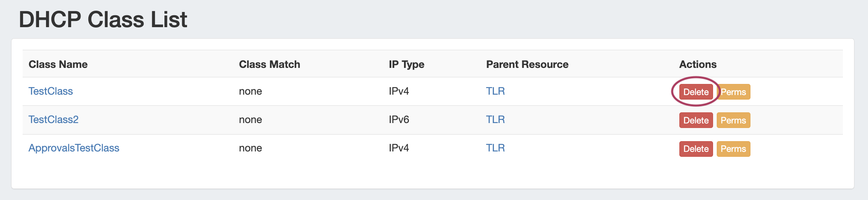The image size is (868, 200).
Task: Click the Class Match column header
Action: point(270,64)
